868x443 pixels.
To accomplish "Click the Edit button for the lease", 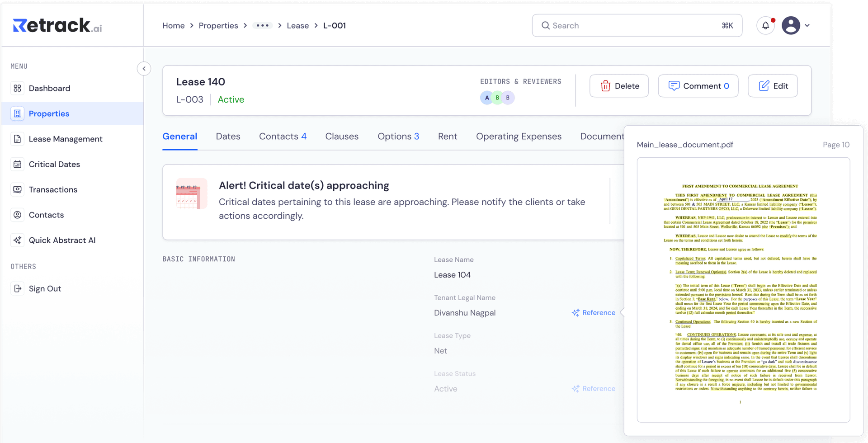I will [x=773, y=86].
